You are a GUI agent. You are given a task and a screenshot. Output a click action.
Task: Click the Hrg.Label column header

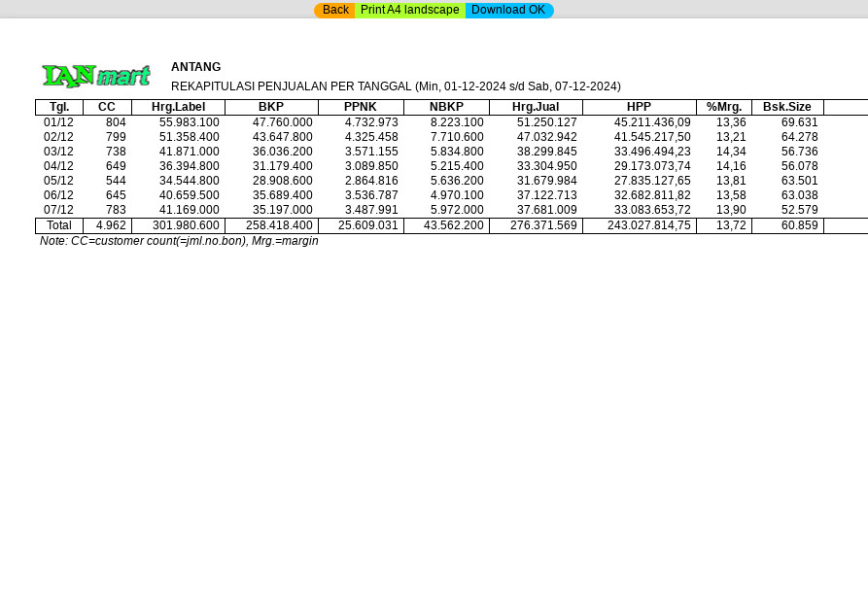pyautogui.click(x=178, y=107)
